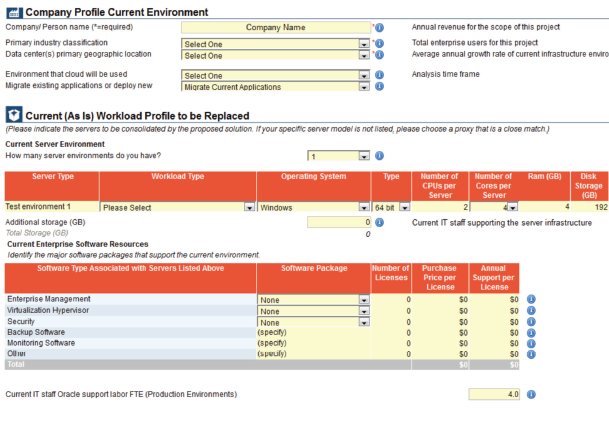Click Virtualization Hypervisor Number of Licenses cell
The image size is (609, 421).
point(391,311)
